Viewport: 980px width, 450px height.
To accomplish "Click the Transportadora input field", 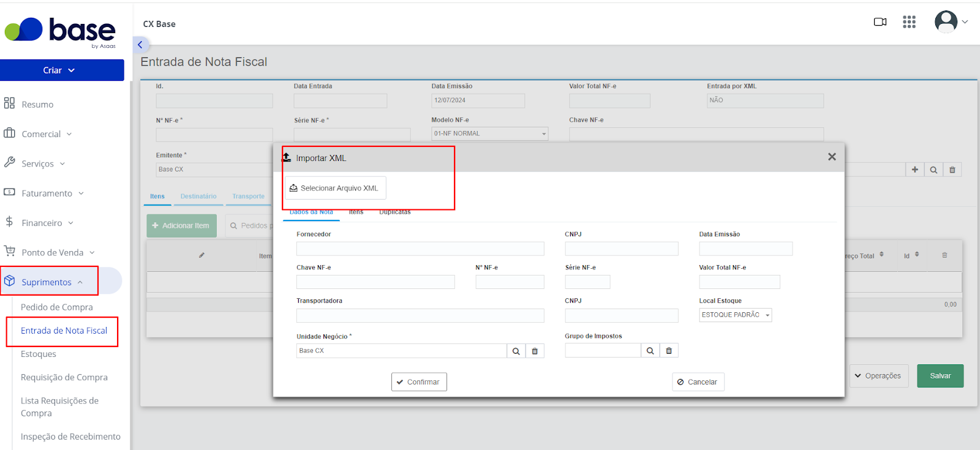I will (x=420, y=315).
